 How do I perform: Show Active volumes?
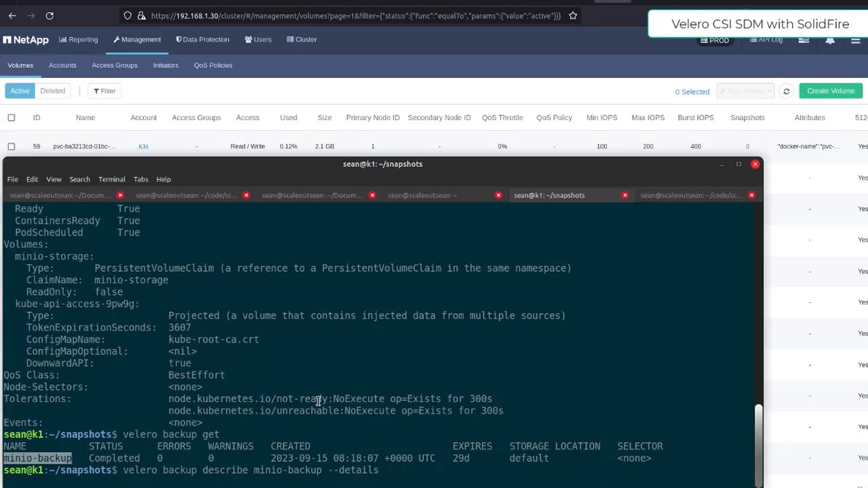[20, 91]
